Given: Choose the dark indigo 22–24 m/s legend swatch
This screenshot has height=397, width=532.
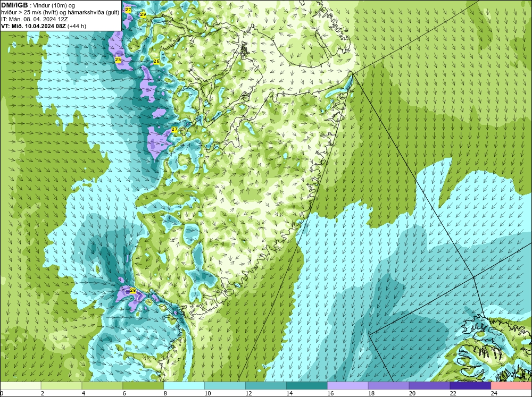Looking at the screenshot, I should pos(470,386).
